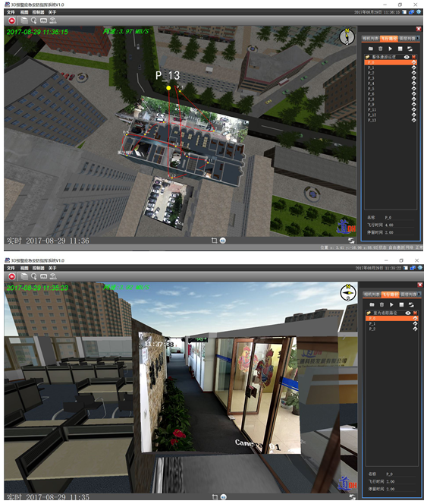Image resolution: width=427 pixels, height=504 pixels.
Task: Click the fly-to icon beside P_11
Action: [413, 109]
